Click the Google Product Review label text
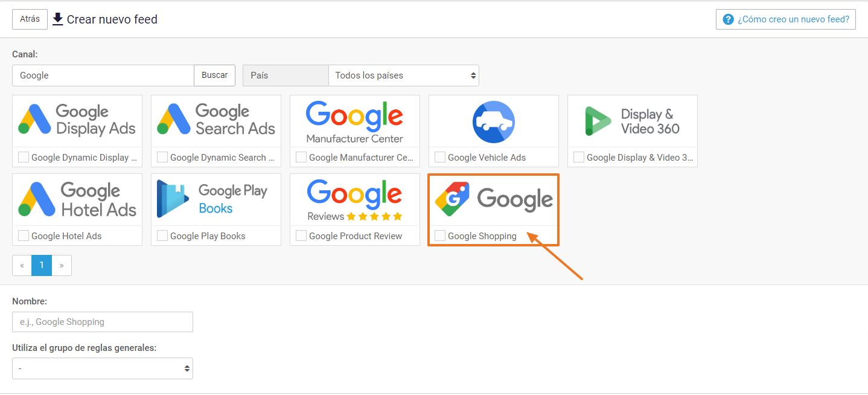This screenshot has width=868, height=395. (356, 236)
